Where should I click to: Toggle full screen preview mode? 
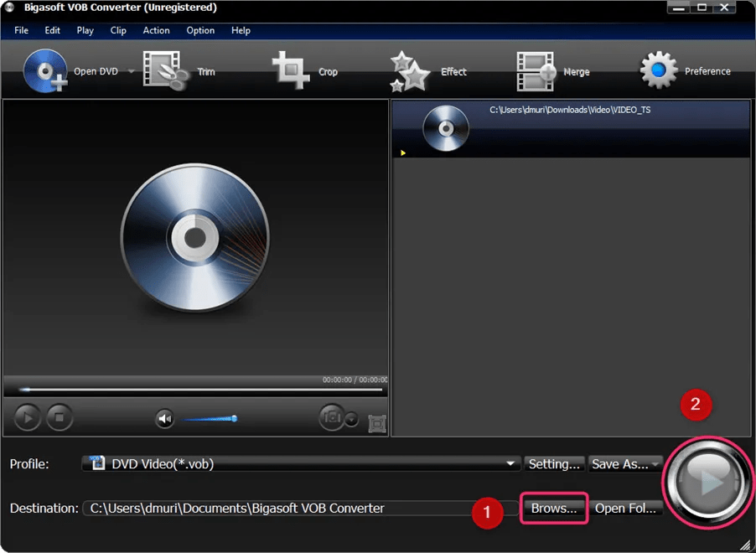[x=376, y=424]
